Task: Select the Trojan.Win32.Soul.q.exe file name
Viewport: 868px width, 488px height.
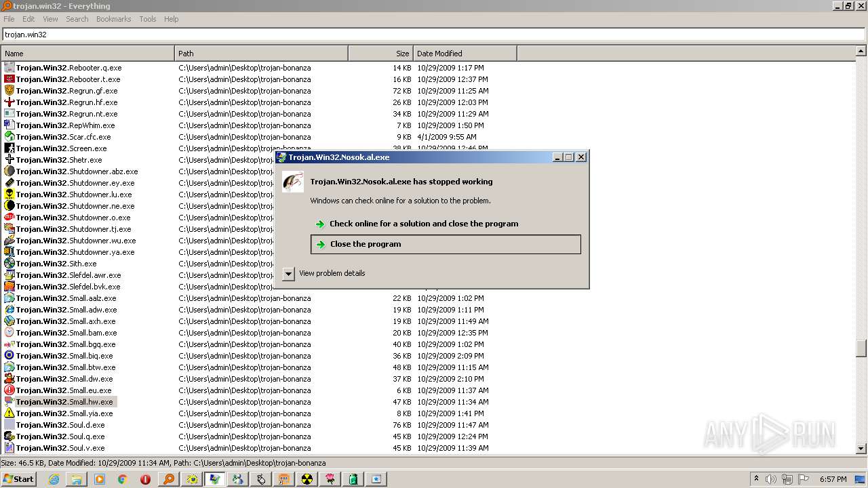Action: 60,436
